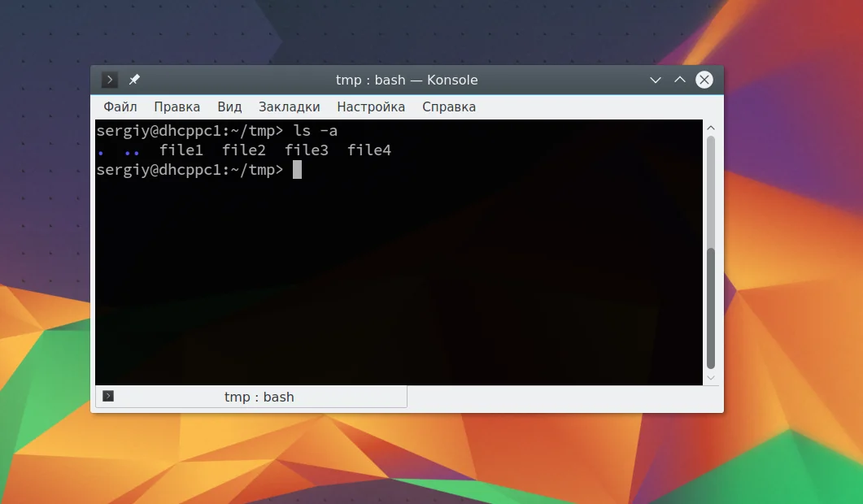Click file1 in the ls output

181,150
